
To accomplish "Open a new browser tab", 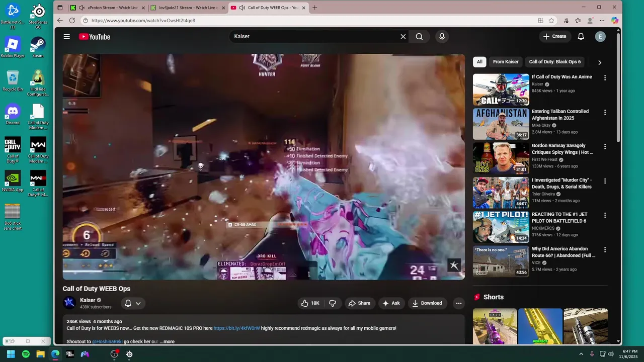I will click(315, 8).
